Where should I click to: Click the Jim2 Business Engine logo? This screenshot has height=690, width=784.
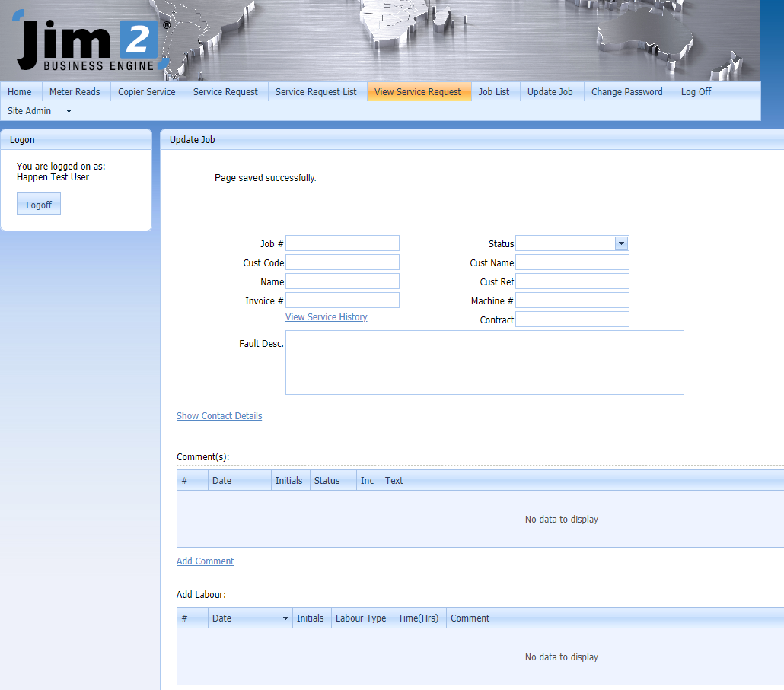tap(88, 44)
